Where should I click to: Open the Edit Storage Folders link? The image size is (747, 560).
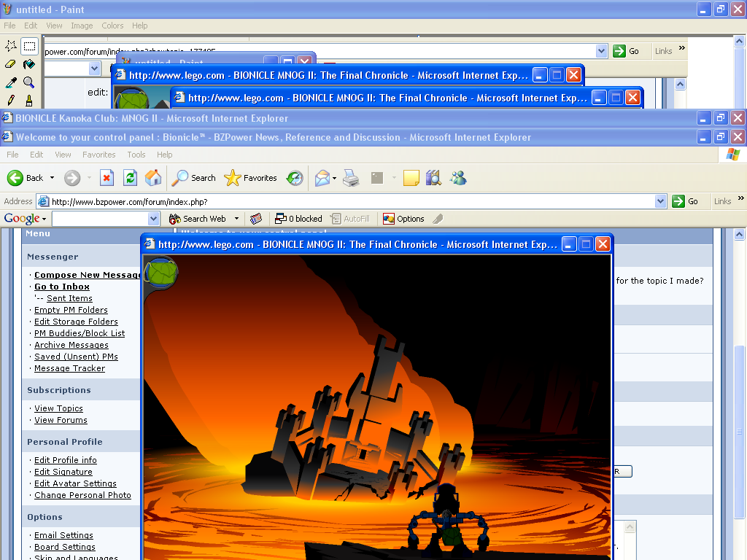tap(76, 322)
